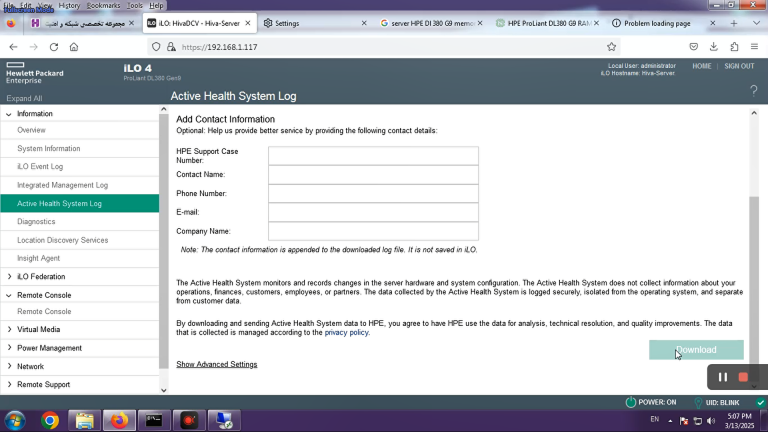Screen dimensions: 768x432
Task: Save page to Pocket icon
Action: tap(694, 47)
